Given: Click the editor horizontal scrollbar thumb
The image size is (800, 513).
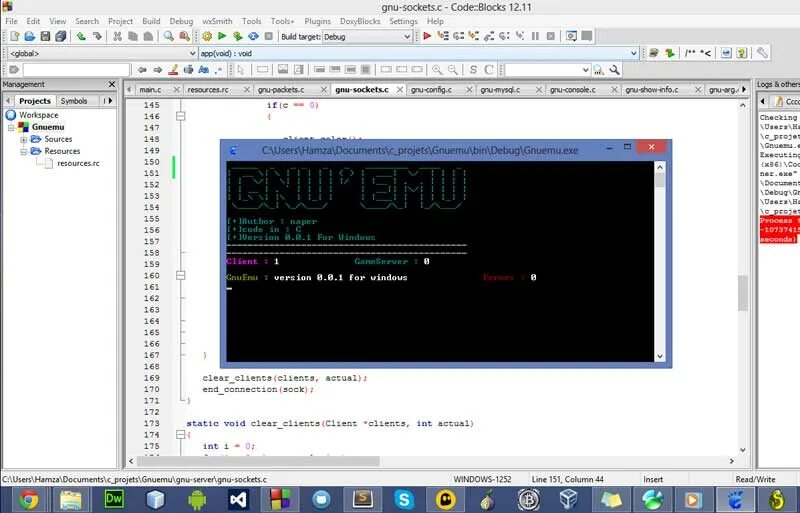Looking at the screenshot, I should pos(259,461).
